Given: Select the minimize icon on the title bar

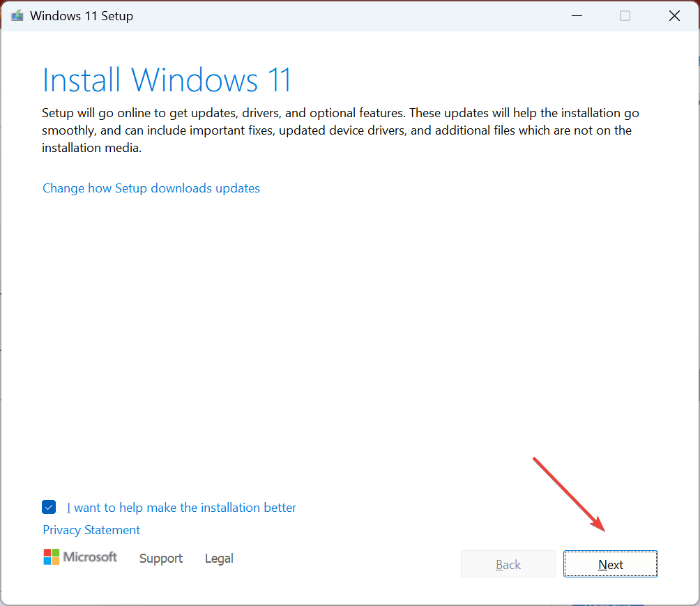Looking at the screenshot, I should [577, 15].
